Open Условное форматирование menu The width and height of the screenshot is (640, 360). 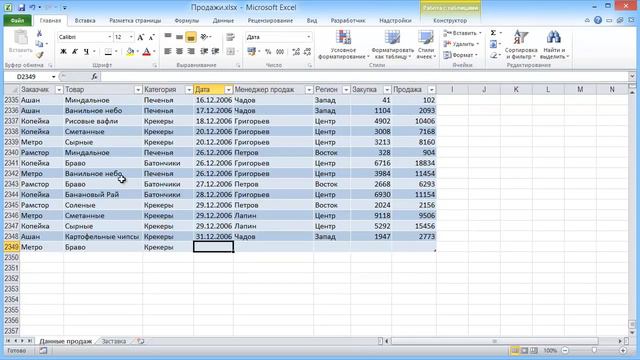point(343,44)
